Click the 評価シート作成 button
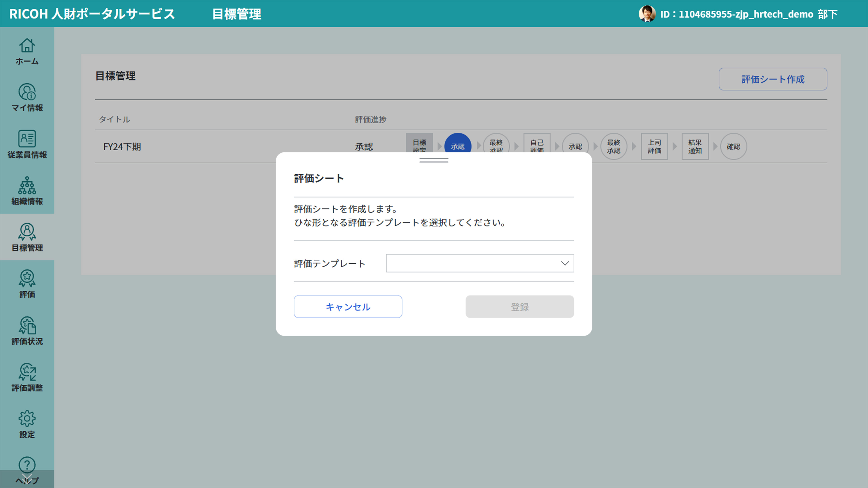Viewport: 868px width, 488px height. point(772,79)
